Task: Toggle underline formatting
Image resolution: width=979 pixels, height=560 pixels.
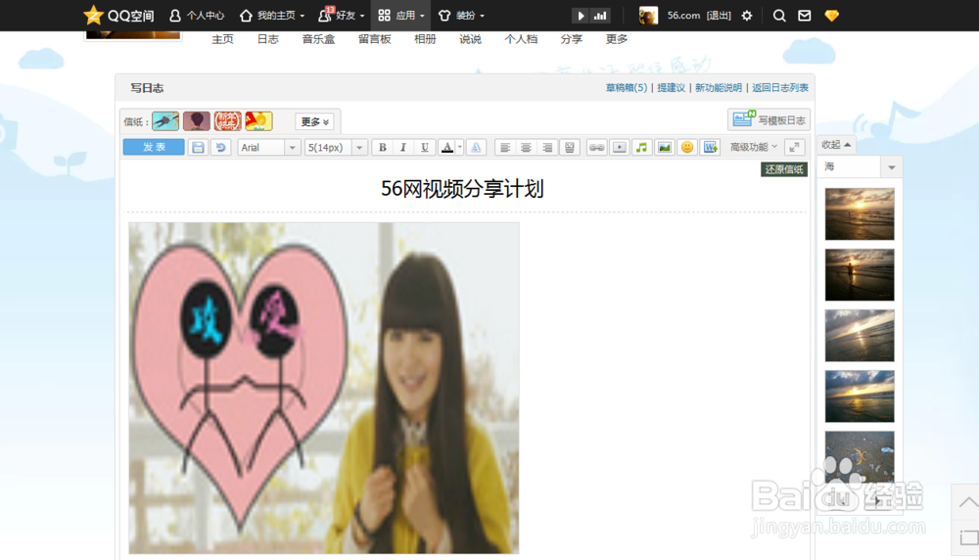Action: pos(425,147)
